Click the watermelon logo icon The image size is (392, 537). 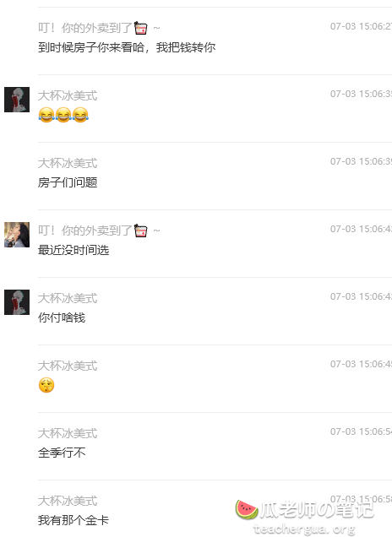click(x=247, y=509)
